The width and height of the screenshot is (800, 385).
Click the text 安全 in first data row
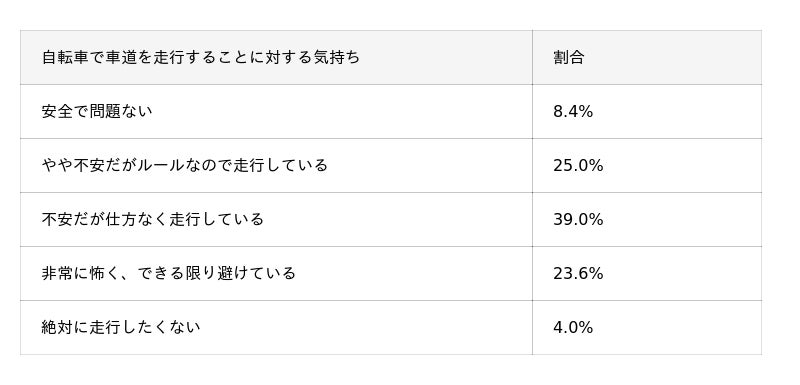coord(57,112)
